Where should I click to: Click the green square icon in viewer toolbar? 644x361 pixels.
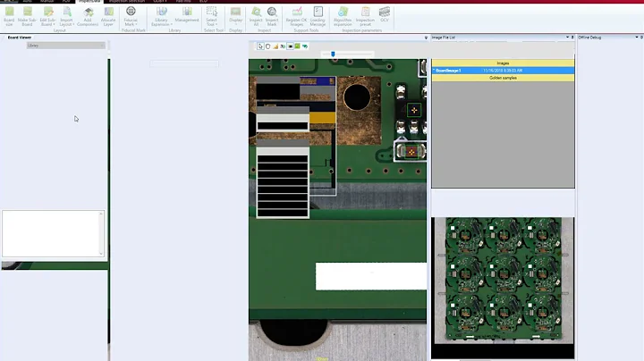pyautogui.click(x=297, y=46)
